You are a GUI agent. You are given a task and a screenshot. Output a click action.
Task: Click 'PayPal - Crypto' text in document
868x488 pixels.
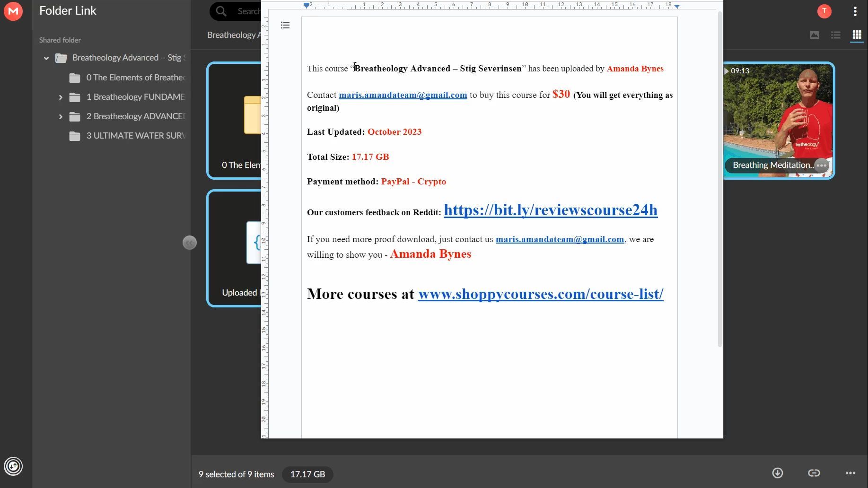coord(413,182)
